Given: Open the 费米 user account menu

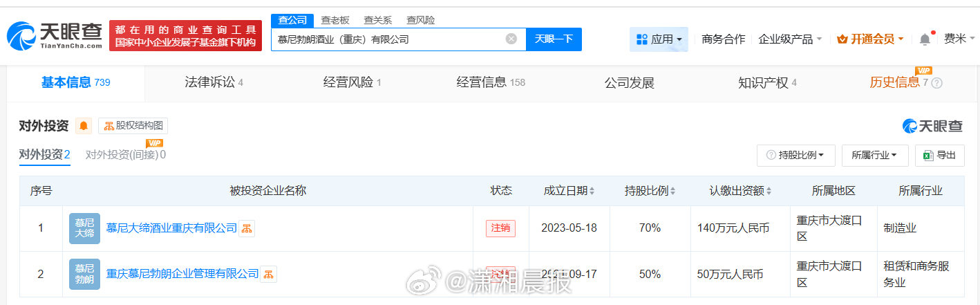Looking at the screenshot, I should [x=959, y=39].
